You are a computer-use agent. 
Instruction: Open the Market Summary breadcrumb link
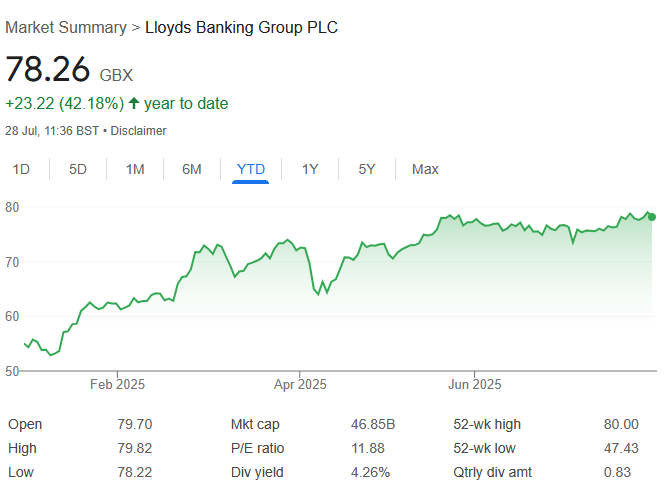[66, 27]
